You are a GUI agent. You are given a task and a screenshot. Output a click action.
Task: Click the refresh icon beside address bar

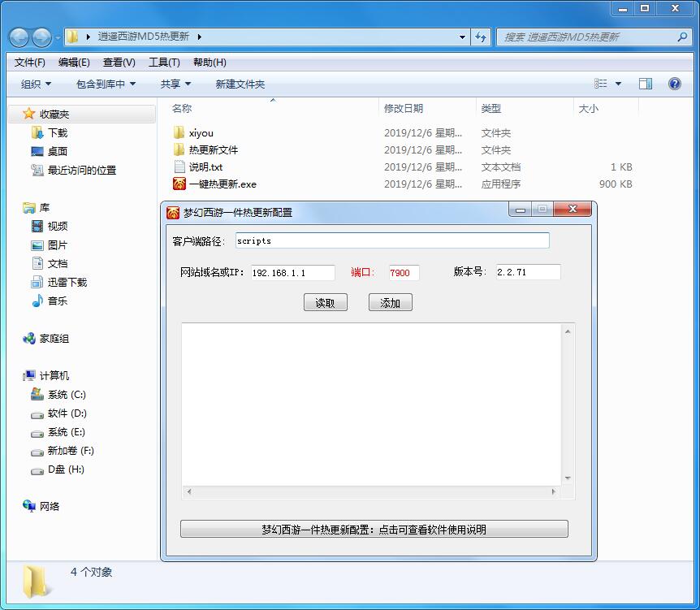(481, 37)
